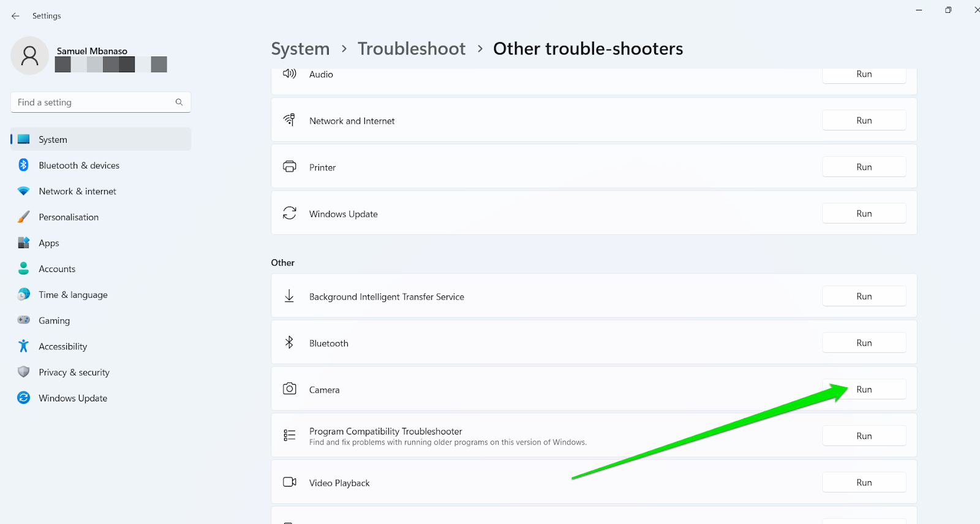Click the Camera troubleshooter icon
The height and width of the screenshot is (524, 980).
290,389
